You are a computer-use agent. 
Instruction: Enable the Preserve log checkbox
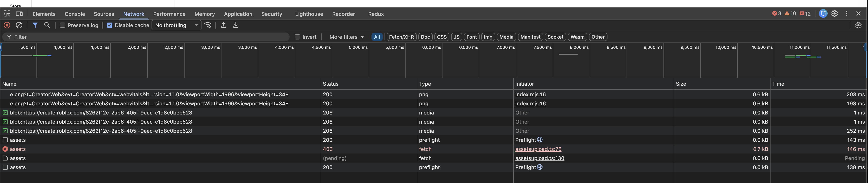tap(62, 25)
